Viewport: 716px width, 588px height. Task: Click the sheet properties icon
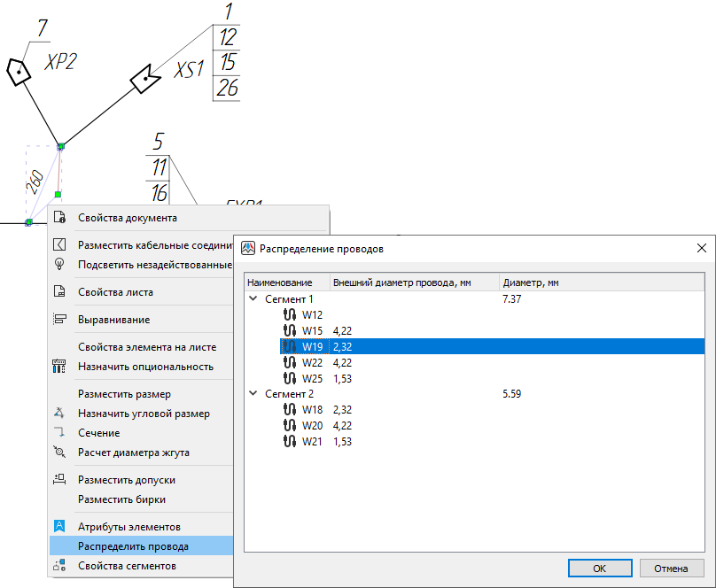60,292
